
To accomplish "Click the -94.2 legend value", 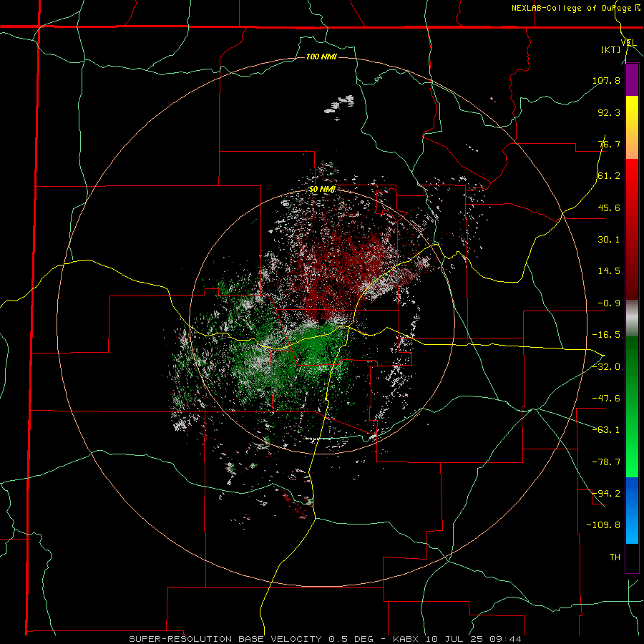I will pyautogui.click(x=606, y=494).
